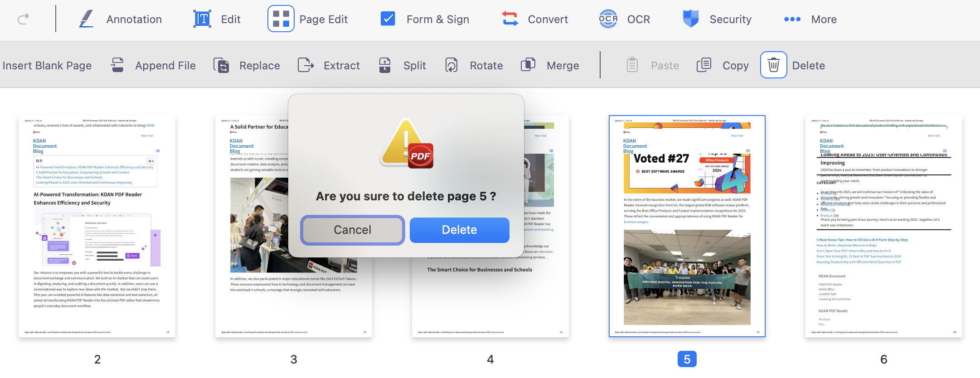Click the Security shield icon
980x378 pixels.
click(x=691, y=19)
